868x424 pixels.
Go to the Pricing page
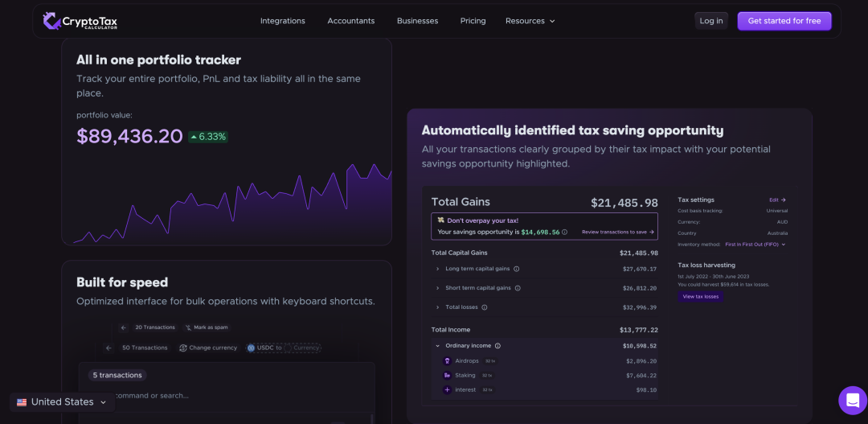473,21
